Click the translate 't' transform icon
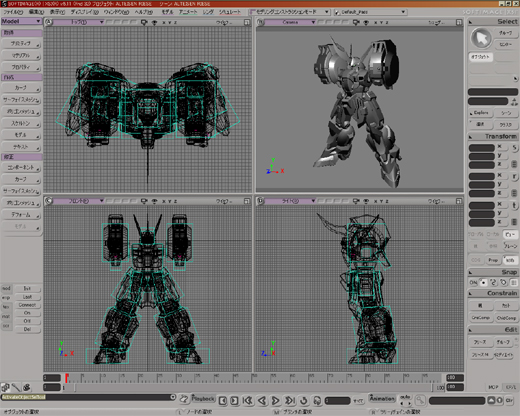Image resolution: width=520 pixels, height=416 pixels. tap(514, 206)
